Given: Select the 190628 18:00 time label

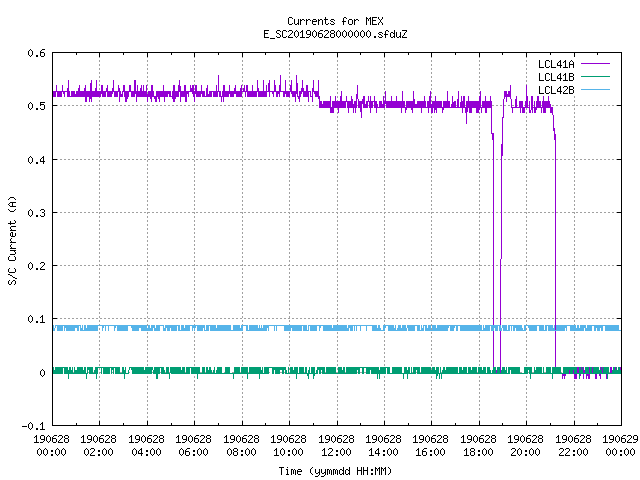Looking at the screenshot, I should click(478, 446).
